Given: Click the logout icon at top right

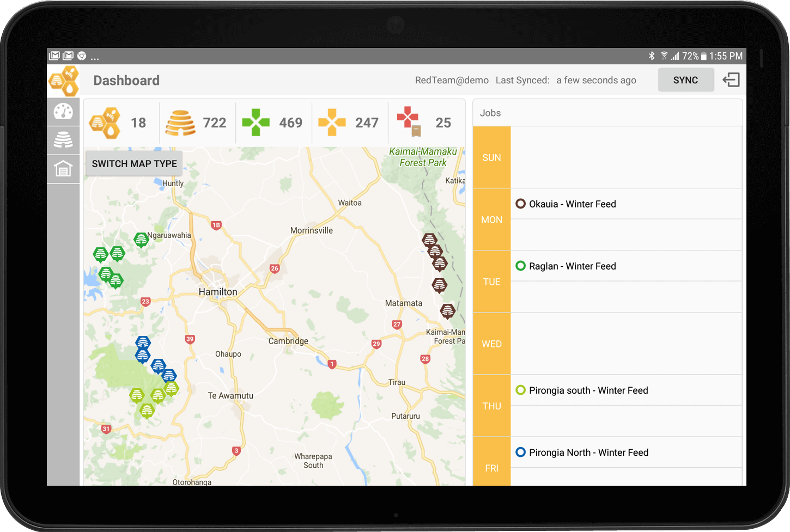Looking at the screenshot, I should click(731, 80).
